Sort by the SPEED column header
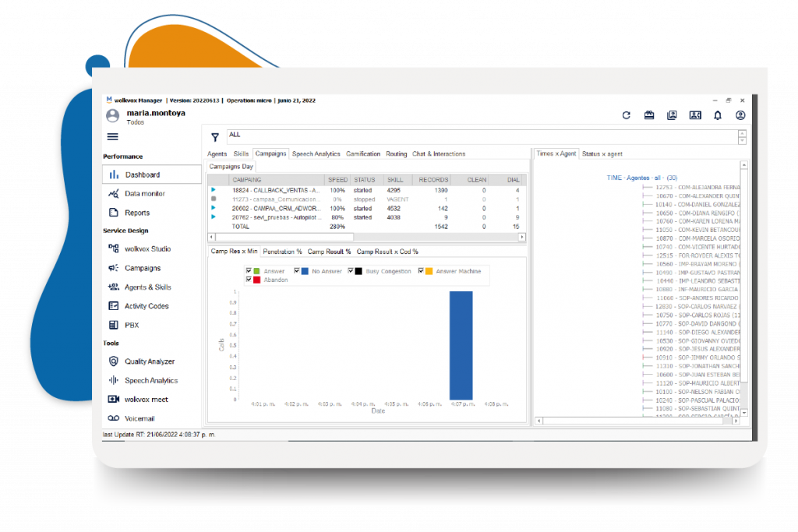Screen dimensions: 798x532 click(x=337, y=179)
